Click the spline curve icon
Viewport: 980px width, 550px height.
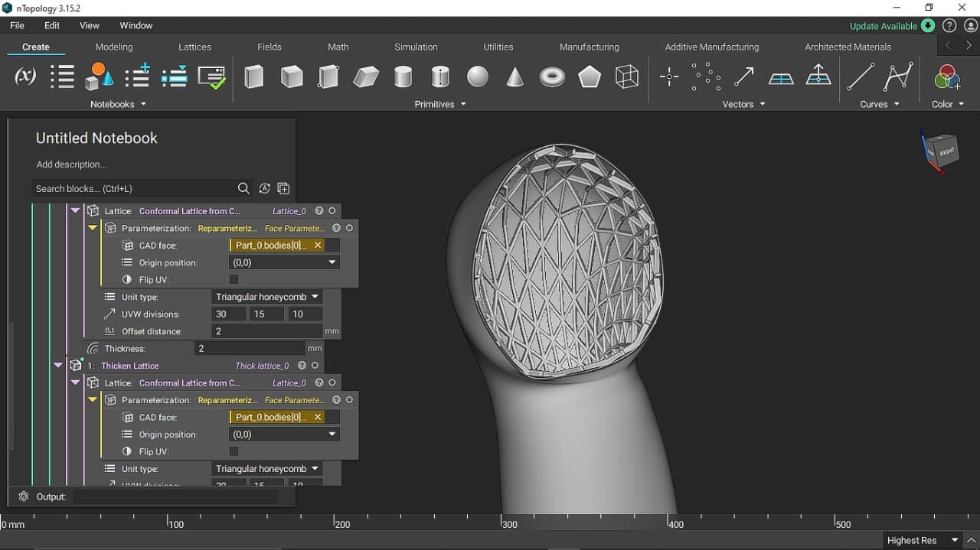898,76
